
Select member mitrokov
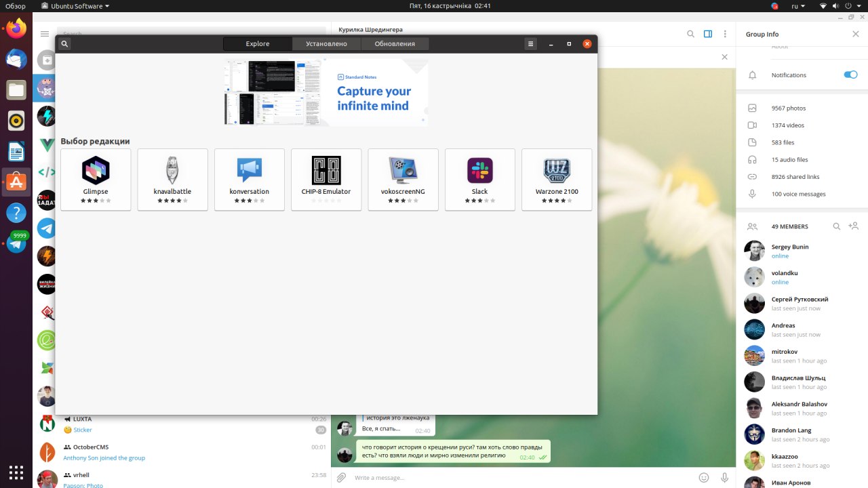pos(802,356)
